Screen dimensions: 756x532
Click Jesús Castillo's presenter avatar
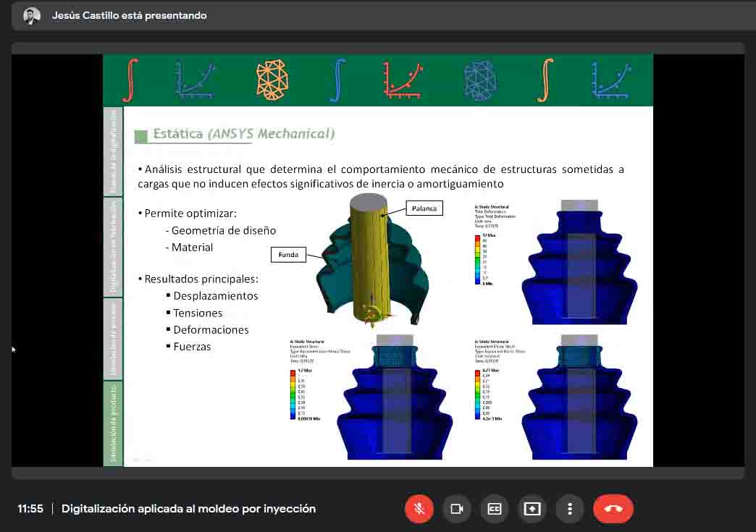pos(32,16)
